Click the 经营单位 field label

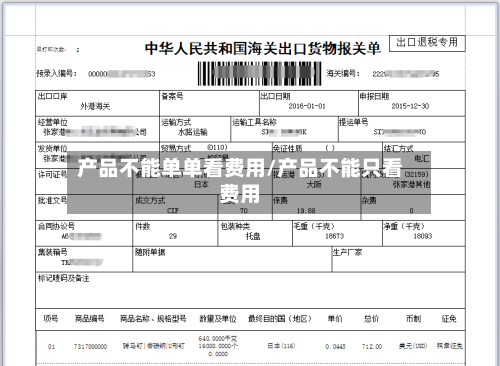point(52,122)
